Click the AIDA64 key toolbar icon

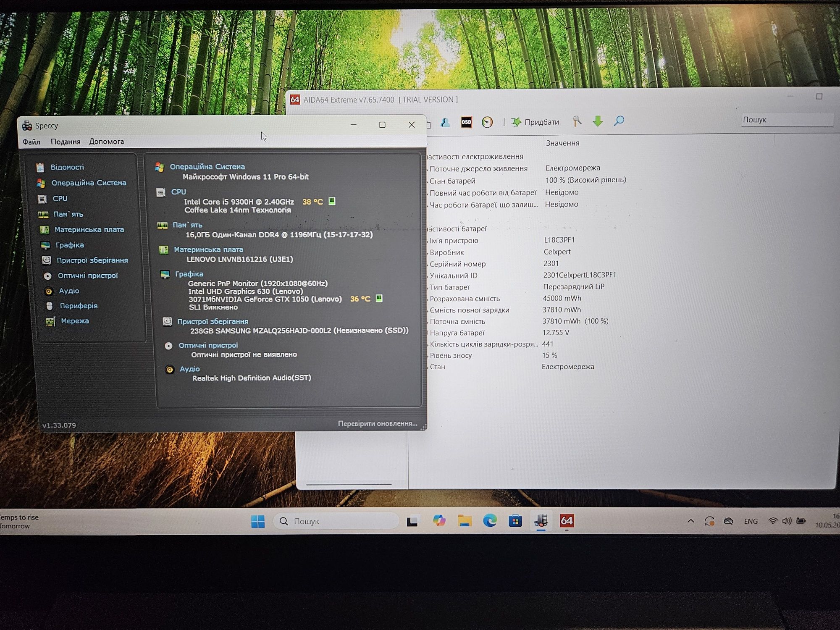tap(577, 121)
